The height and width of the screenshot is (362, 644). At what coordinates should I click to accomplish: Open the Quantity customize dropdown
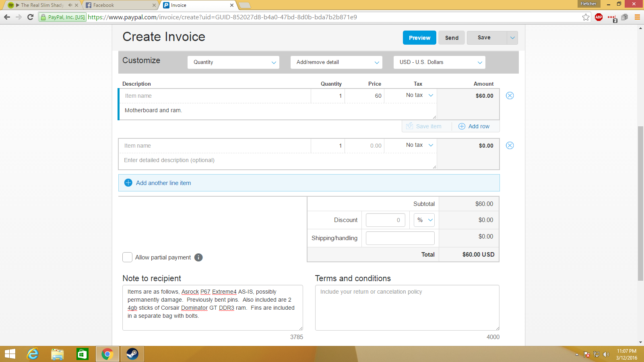click(233, 62)
